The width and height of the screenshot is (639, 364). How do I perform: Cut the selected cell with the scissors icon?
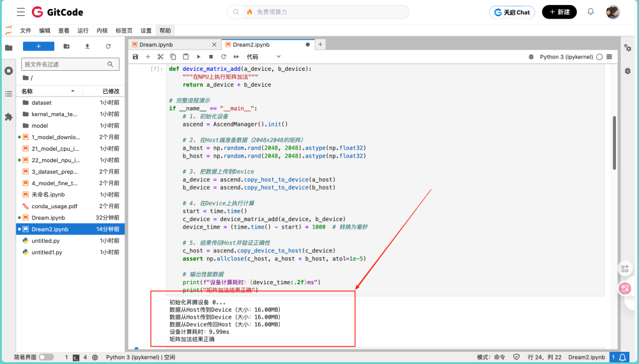coord(160,57)
